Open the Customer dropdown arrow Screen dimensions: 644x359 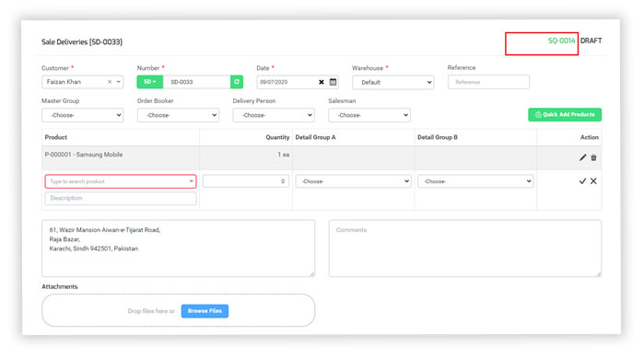click(118, 82)
